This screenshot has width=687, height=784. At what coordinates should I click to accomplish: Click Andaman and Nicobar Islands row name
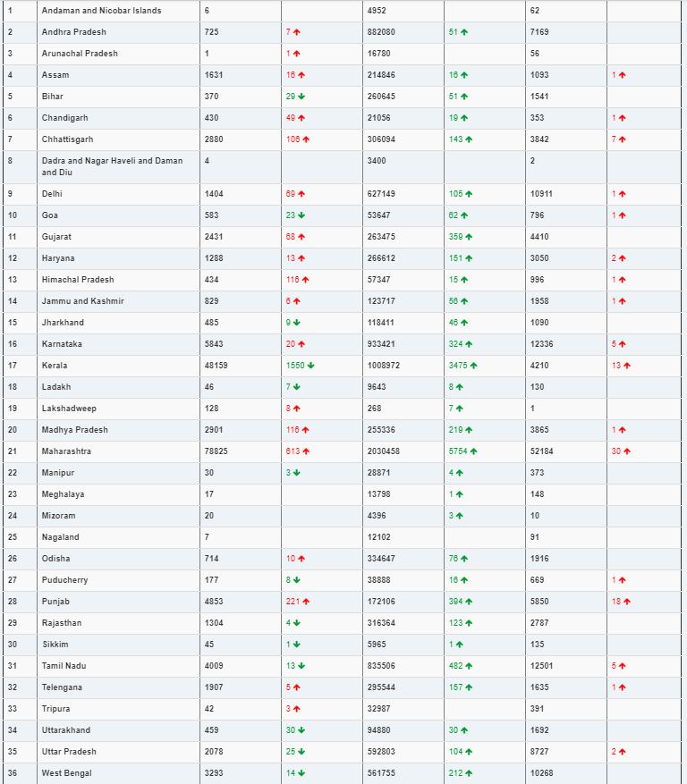coord(102,11)
